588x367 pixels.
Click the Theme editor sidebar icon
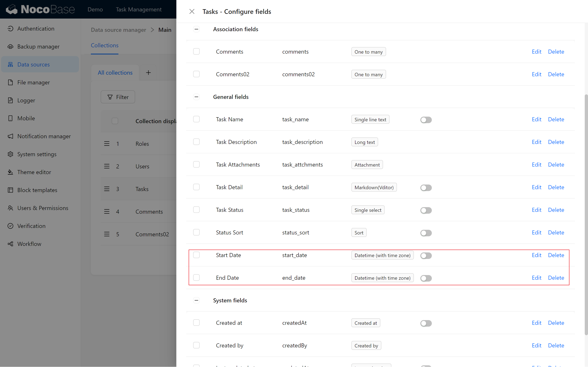pos(10,172)
